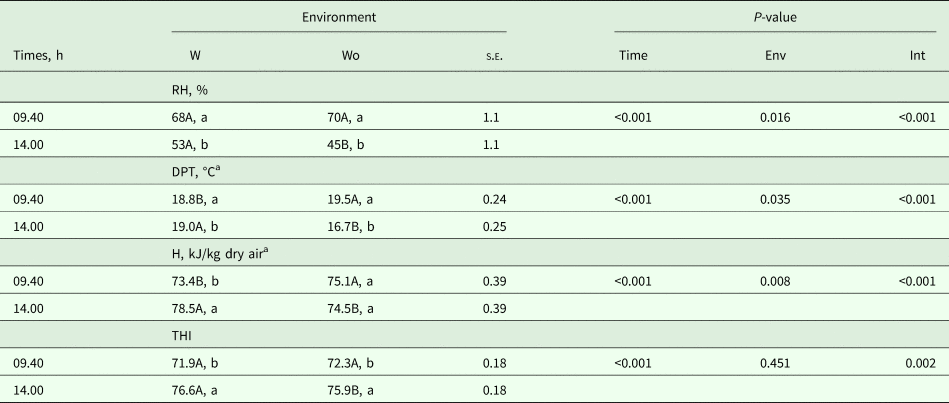
Task: Click the Environment column group header
Action: (339, 17)
